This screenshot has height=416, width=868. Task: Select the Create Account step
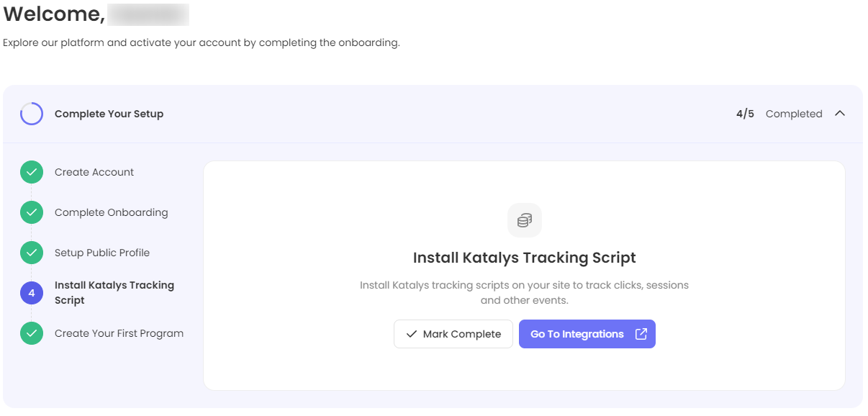click(94, 172)
